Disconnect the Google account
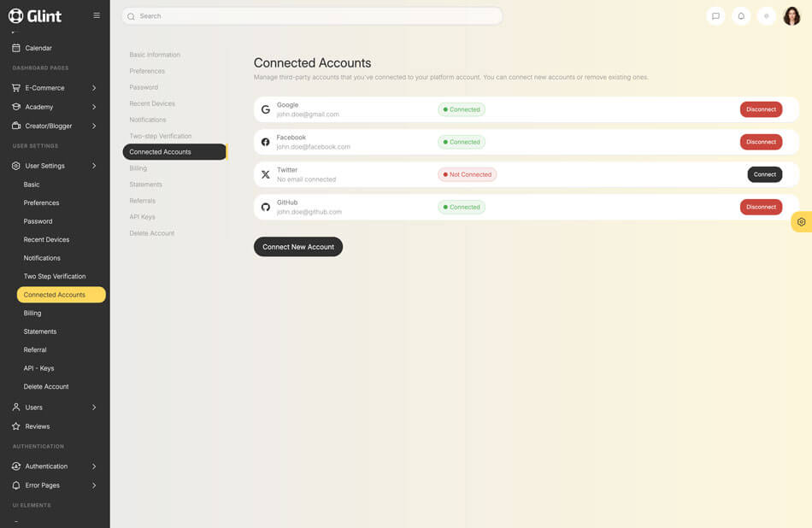Viewport: 812px width, 528px height. tap(761, 109)
